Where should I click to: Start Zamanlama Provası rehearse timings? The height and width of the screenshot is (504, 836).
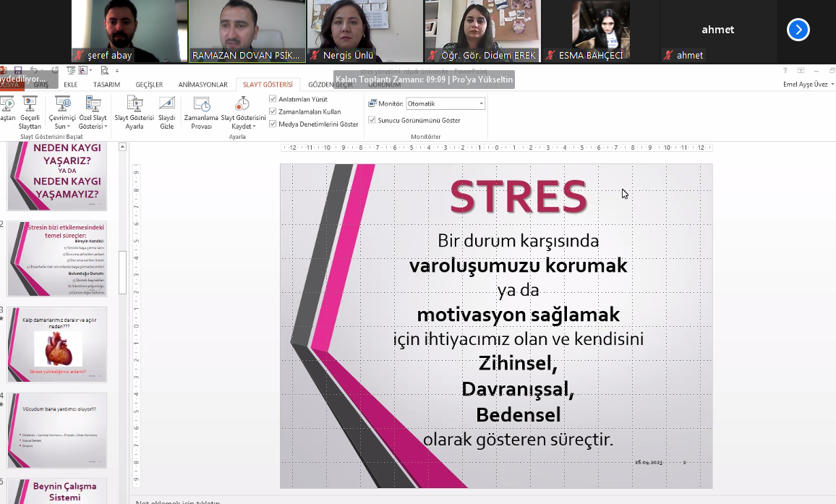(201, 113)
